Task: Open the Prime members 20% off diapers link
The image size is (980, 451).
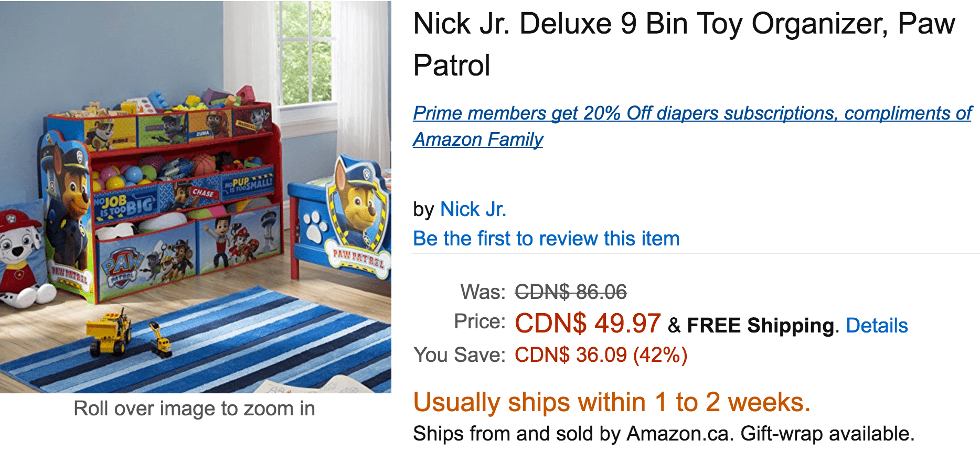Action: pyautogui.click(x=693, y=126)
